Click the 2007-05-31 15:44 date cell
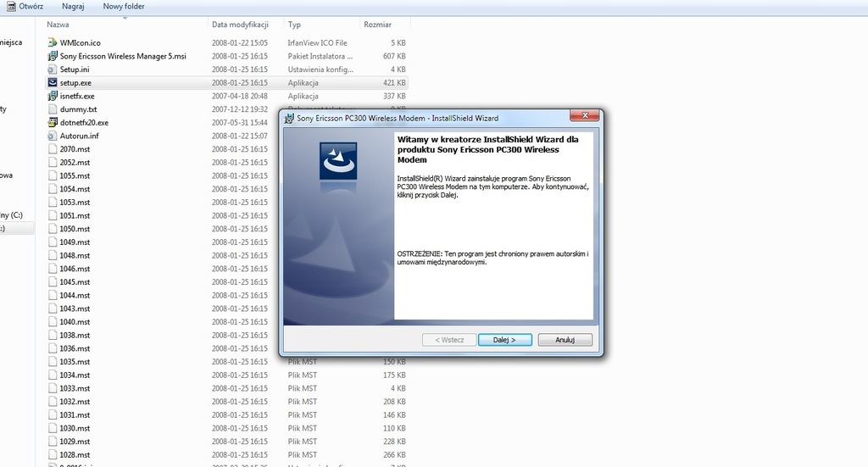This screenshot has width=868, height=467. click(239, 122)
